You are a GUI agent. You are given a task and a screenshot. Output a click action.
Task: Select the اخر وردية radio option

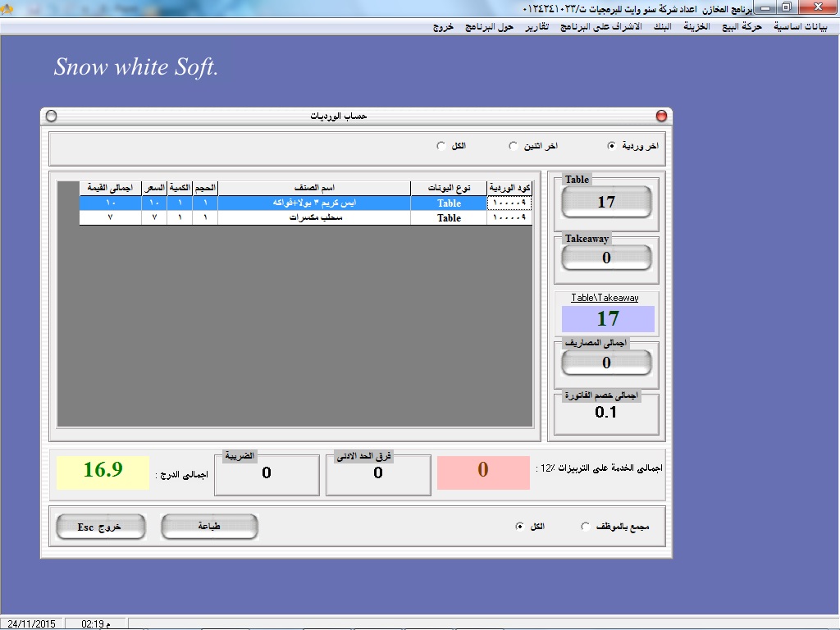coord(612,146)
